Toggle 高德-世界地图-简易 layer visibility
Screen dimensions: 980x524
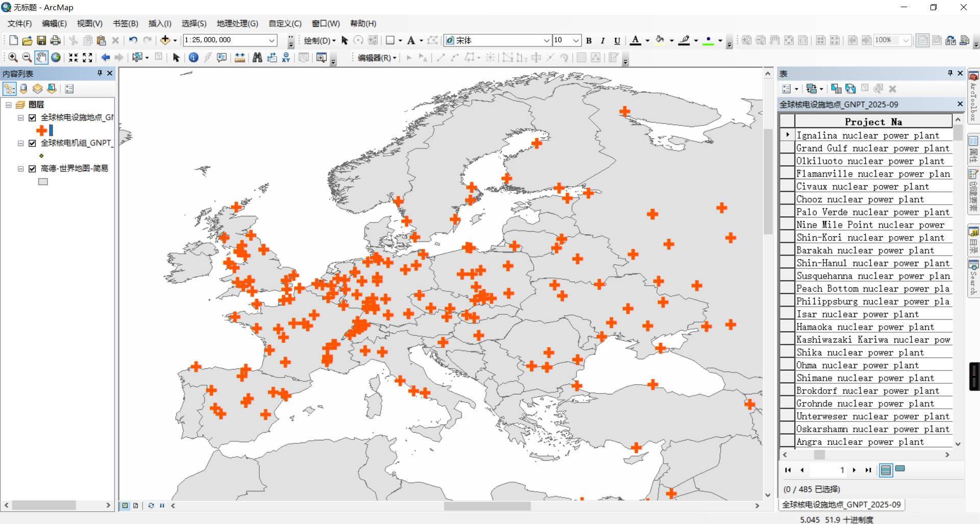32,169
